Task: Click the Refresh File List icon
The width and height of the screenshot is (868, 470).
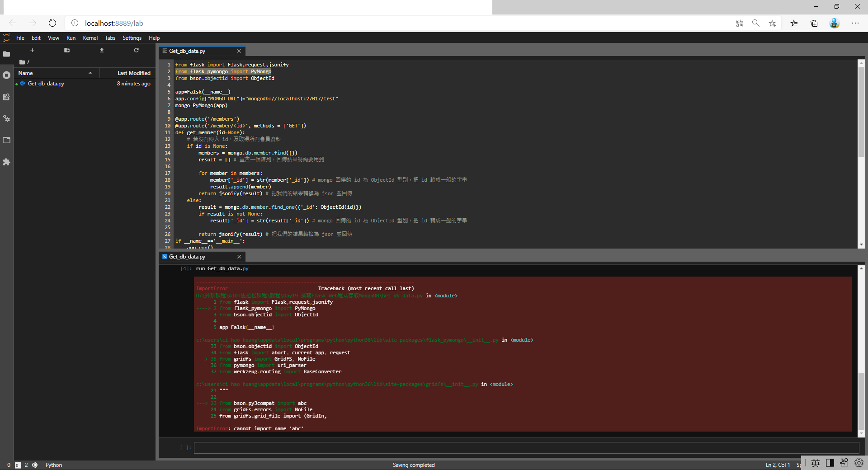Action: point(136,50)
